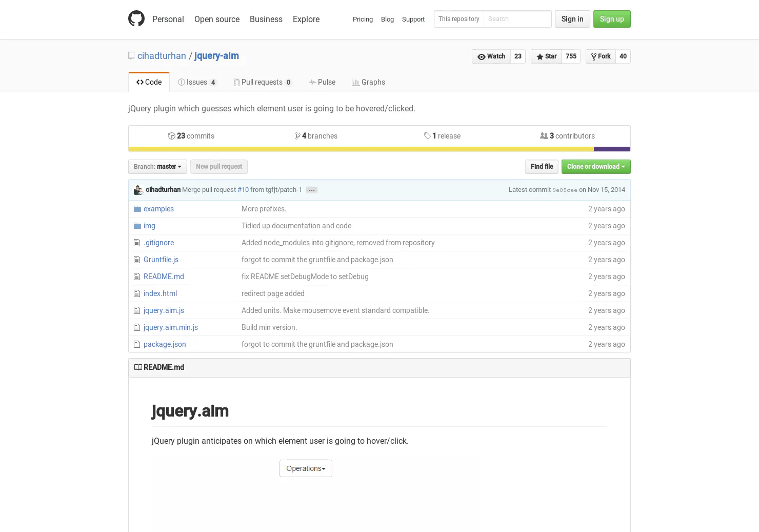The width and height of the screenshot is (759, 532).
Task: Open the Business menu item
Action: tap(266, 19)
